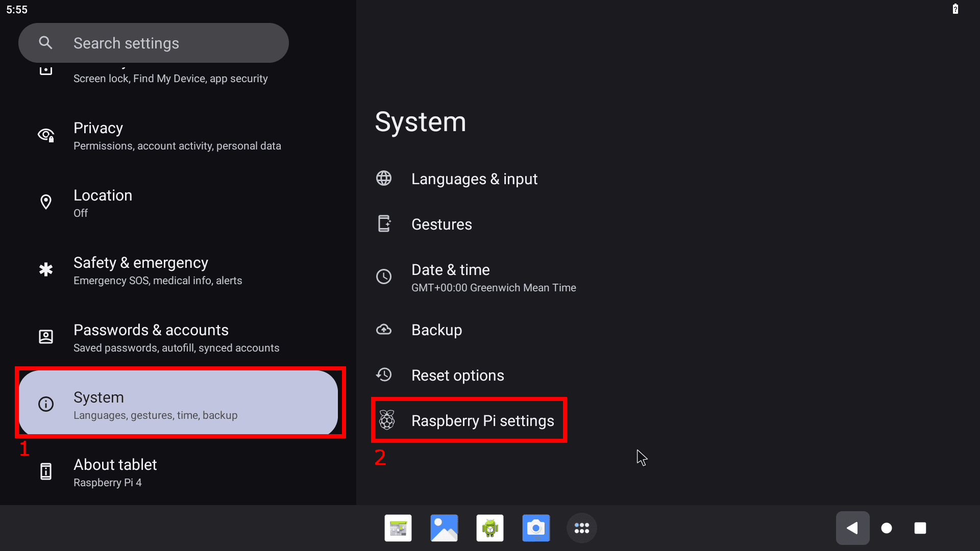Launch the Gallery app in taskbar
Screen dimensions: 980x551
444,528
